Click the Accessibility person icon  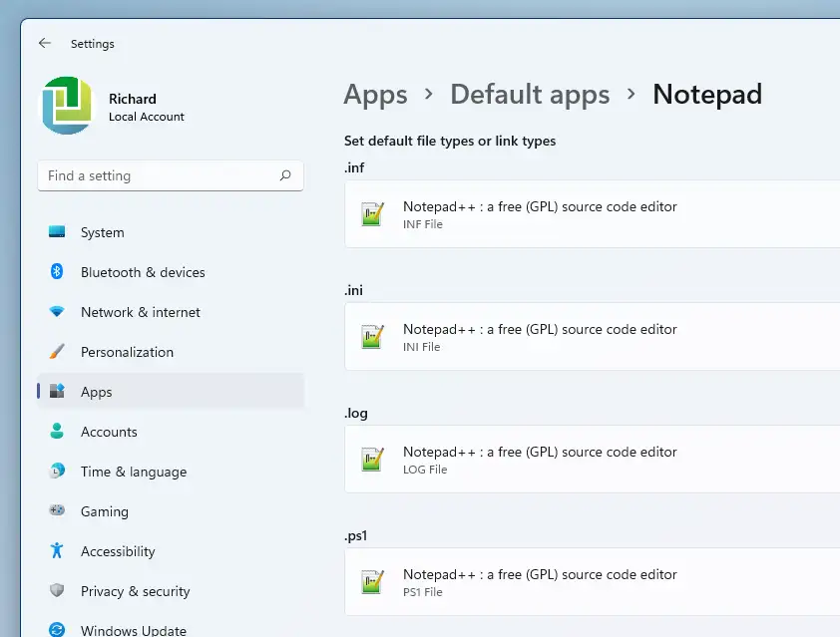click(58, 551)
